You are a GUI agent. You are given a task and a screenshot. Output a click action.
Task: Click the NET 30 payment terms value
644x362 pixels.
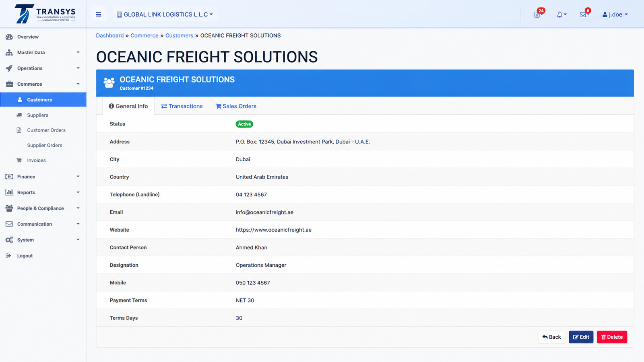pyautogui.click(x=245, y=300)
